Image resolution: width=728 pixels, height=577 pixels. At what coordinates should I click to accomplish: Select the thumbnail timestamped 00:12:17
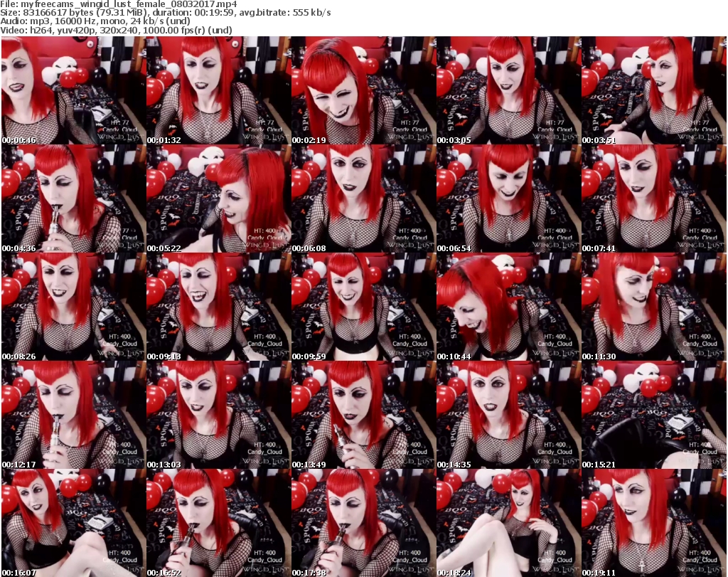pos(73,415)
